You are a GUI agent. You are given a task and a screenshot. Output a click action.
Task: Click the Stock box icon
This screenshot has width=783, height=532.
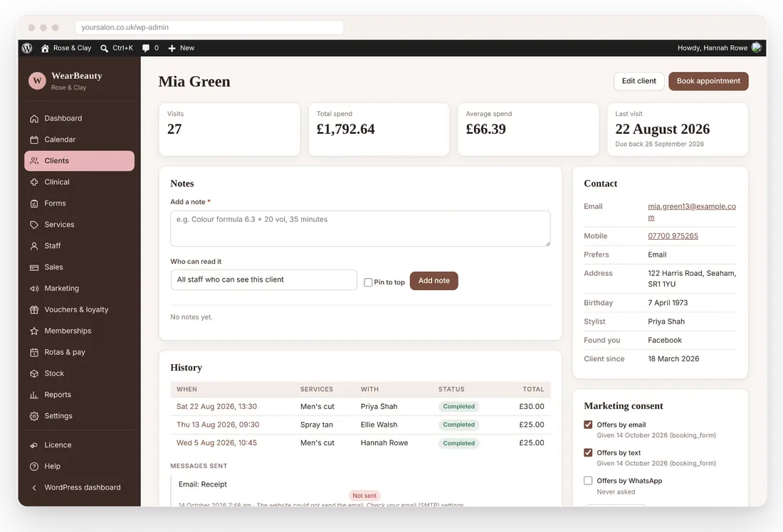click(34, 374)
